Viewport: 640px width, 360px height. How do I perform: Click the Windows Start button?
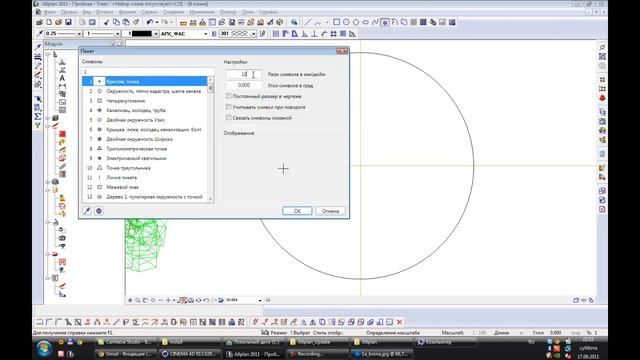pyautogui.click(x=44, y=349)
